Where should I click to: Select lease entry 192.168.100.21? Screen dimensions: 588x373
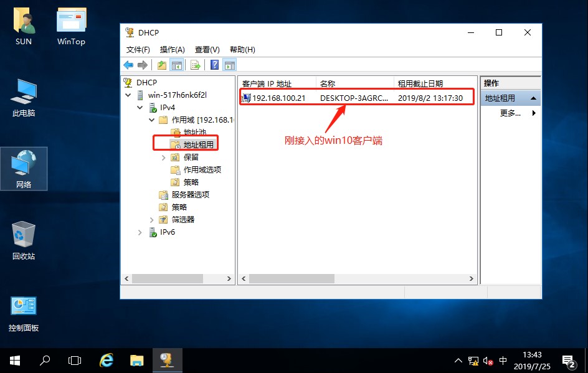point(278,98)
